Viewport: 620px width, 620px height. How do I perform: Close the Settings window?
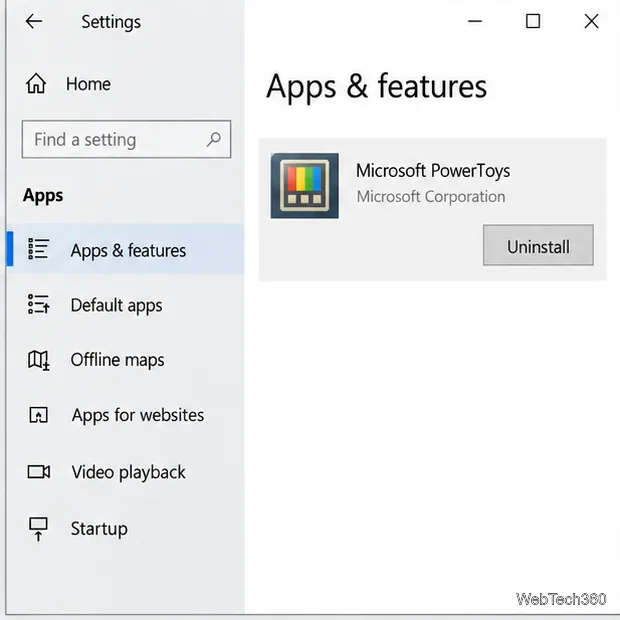pyautogui.click(x=592, y=21)
